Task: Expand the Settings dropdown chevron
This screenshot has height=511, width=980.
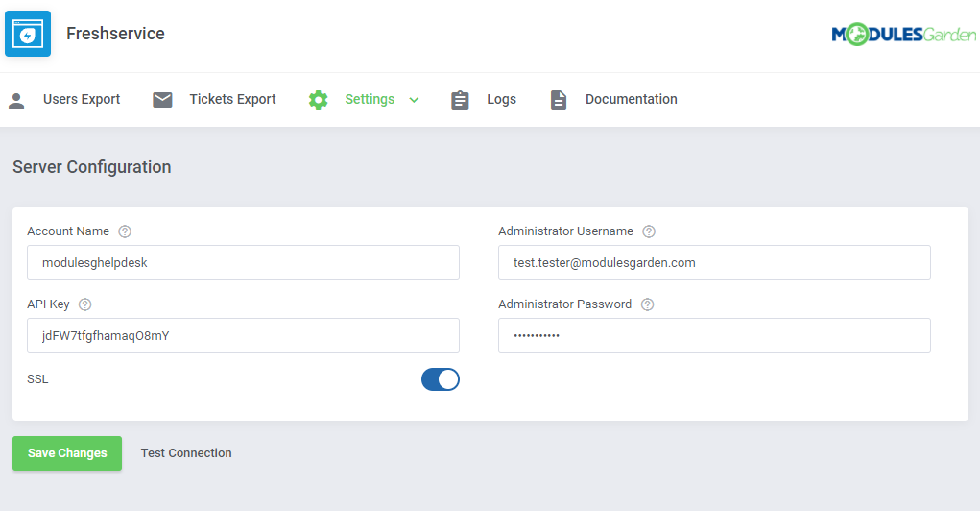Action: (414, 100)
